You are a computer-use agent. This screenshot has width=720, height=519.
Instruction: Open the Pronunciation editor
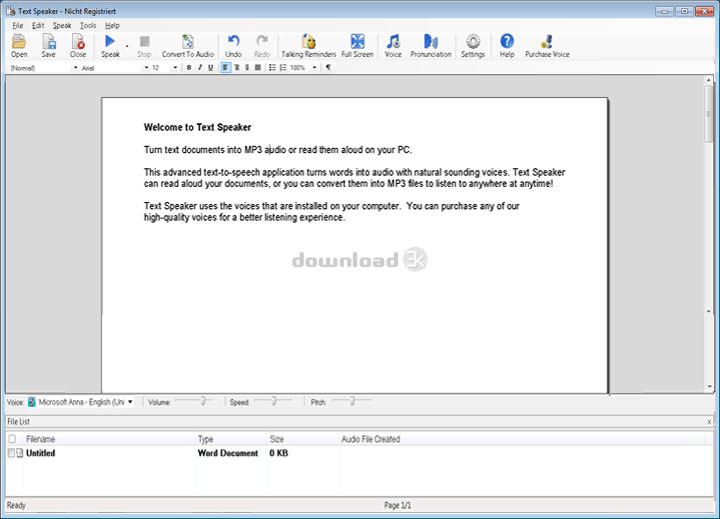click(431, 45)
